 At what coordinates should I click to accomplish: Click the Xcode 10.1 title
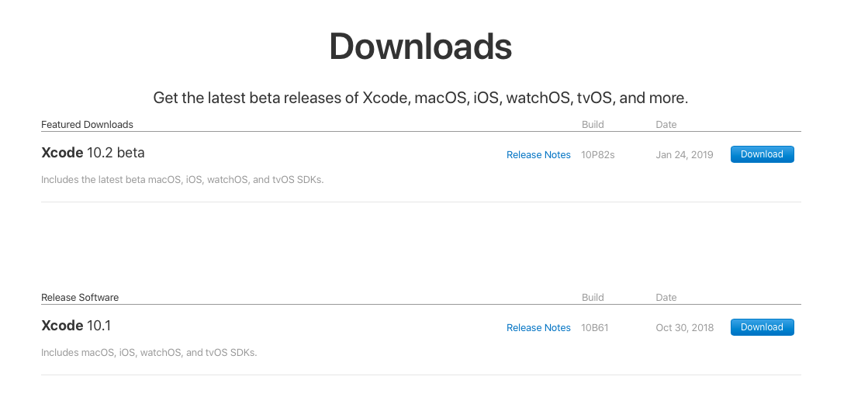click(76, 326)
